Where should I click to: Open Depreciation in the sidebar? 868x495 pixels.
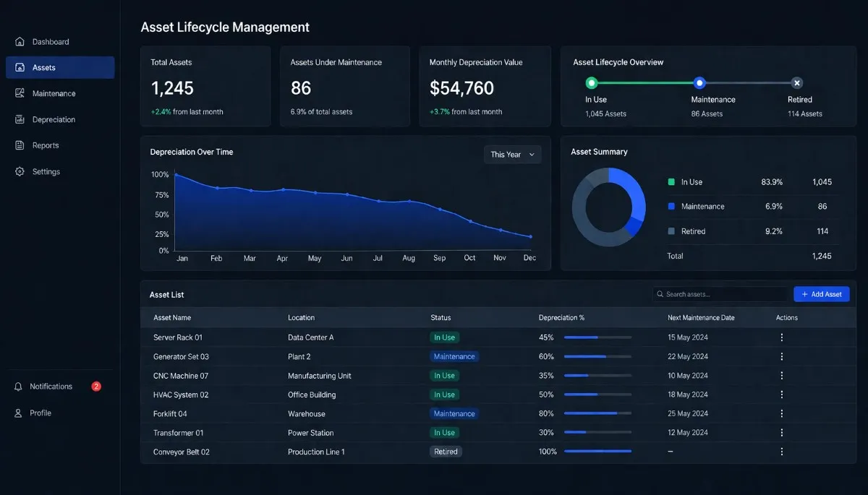click(60, 120)
